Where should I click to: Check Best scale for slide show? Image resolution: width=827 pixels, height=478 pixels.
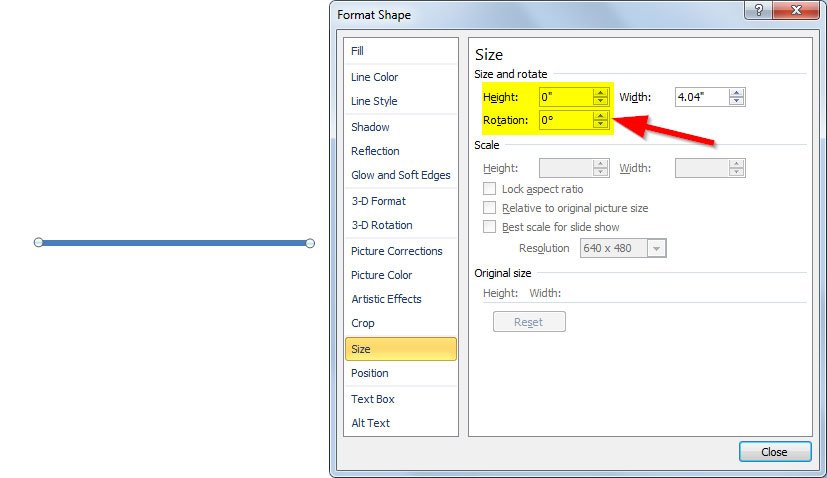(490, 227)
